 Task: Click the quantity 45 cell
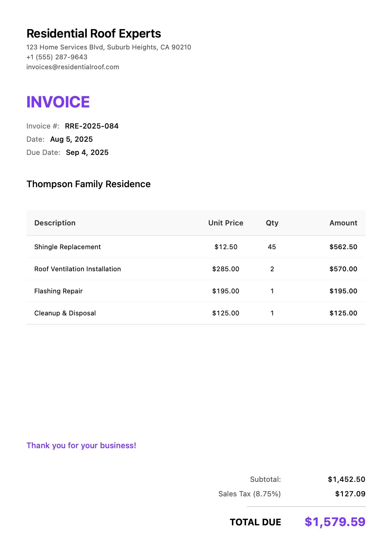[272, 247]
